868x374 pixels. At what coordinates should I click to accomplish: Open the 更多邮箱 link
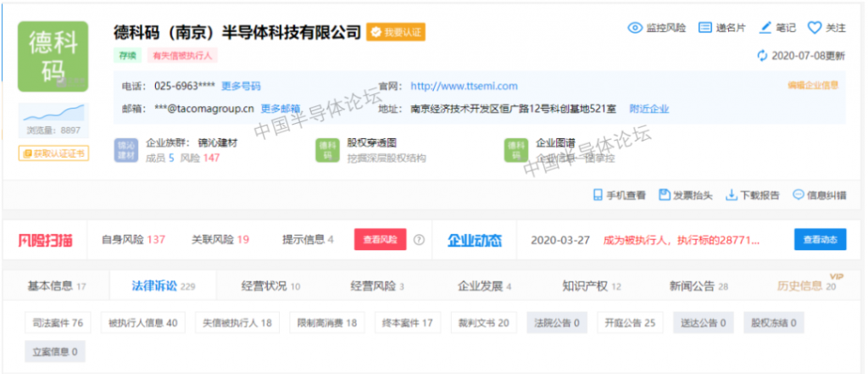[x=281, y=109]
